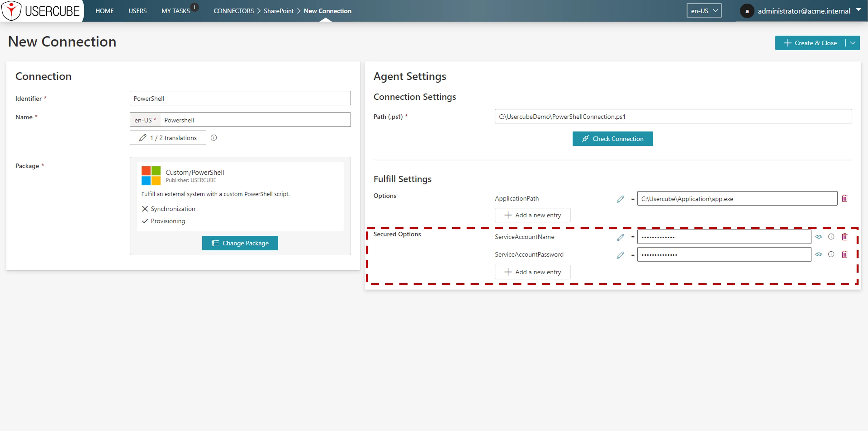868x431 pixels.
Task: Reveal the ServiceAccountName hidden value
Action: [x=818, y=237]
